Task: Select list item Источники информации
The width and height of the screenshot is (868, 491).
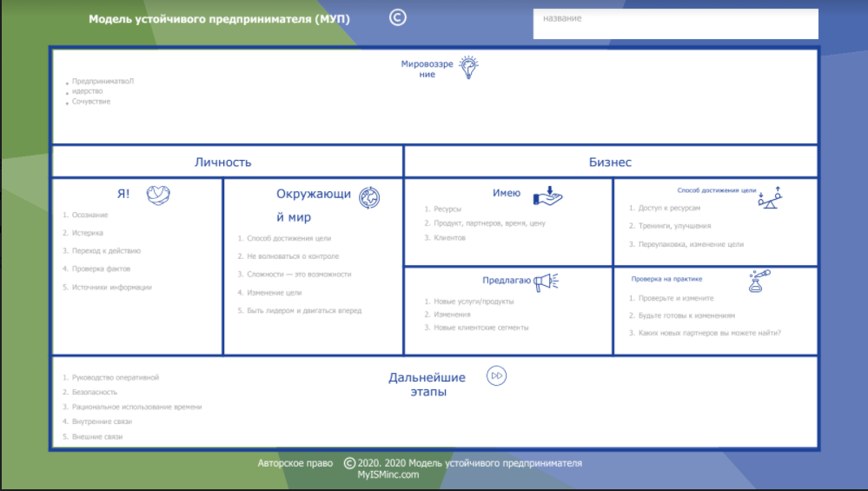Action: 112,288
